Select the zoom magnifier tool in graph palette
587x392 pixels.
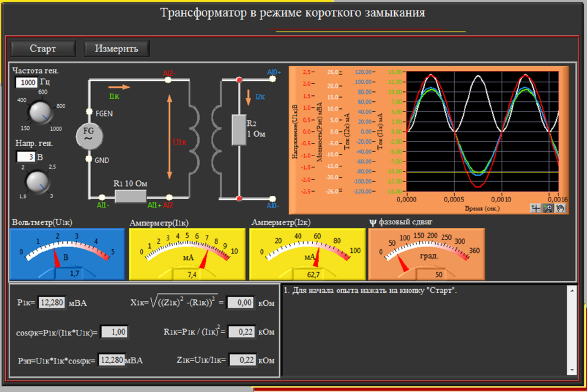[x=548, y=208]
